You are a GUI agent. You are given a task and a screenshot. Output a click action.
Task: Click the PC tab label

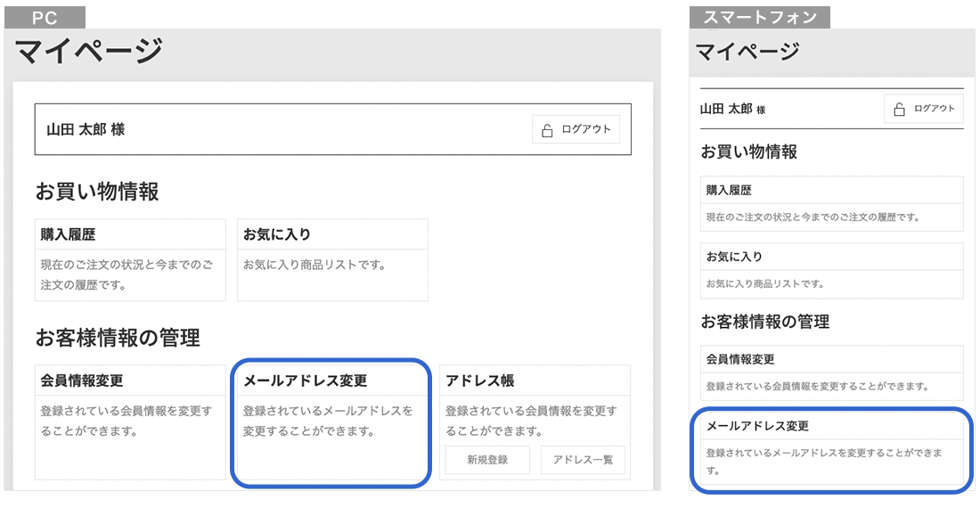click(x=45, y=18)
